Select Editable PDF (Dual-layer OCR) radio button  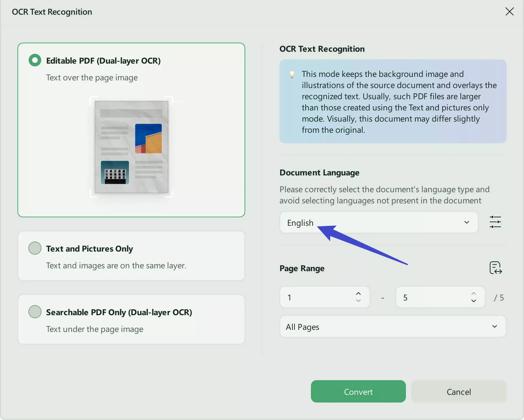pos(35,60)
